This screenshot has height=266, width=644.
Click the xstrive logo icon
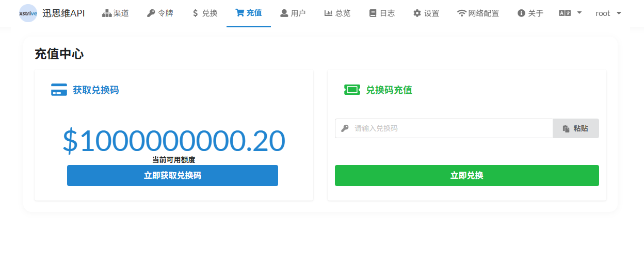pos(28,13)
